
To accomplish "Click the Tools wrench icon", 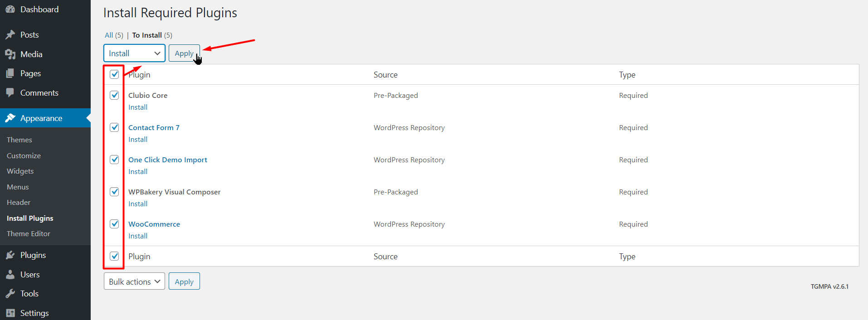I will [10, 294].
